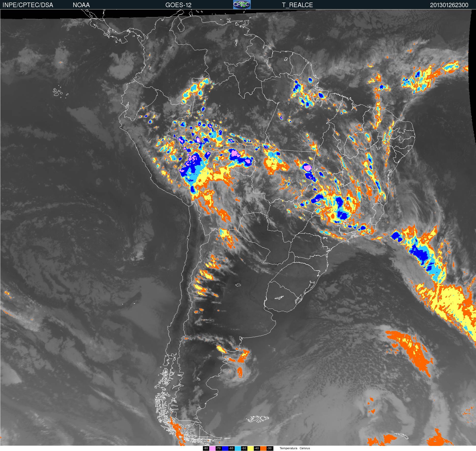
Task: Pick the yellow legend color swatch
Action: [x=250, y=448]
